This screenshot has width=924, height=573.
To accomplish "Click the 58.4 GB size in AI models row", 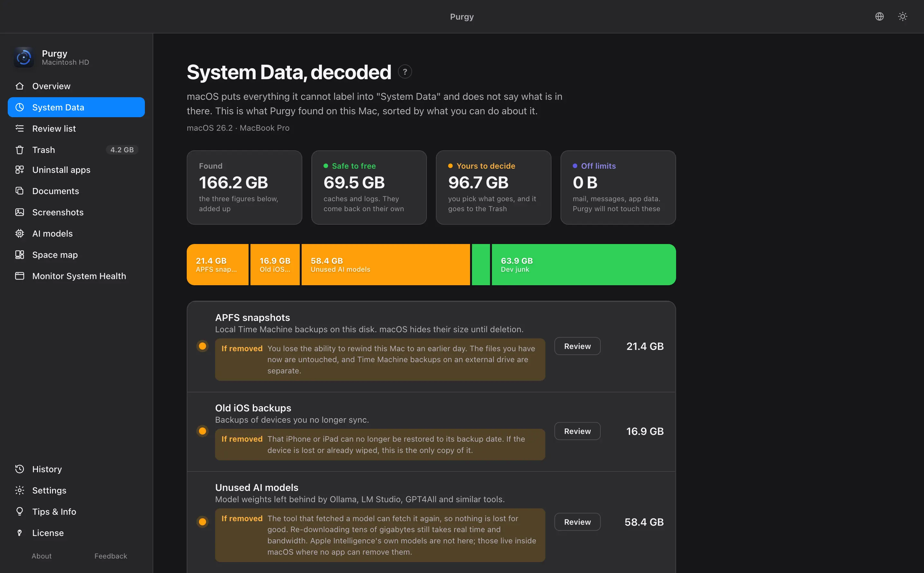I will tap(644, 522).
